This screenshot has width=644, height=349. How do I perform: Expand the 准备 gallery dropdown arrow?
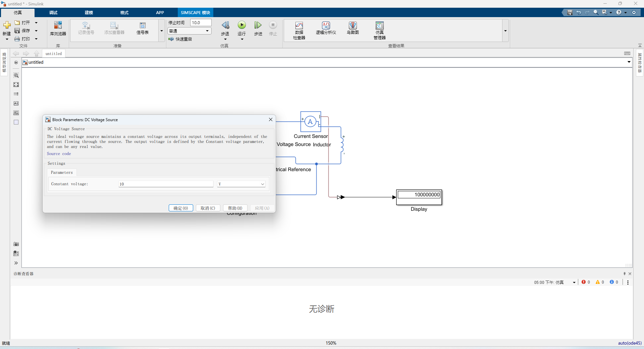tap(162, 31)
